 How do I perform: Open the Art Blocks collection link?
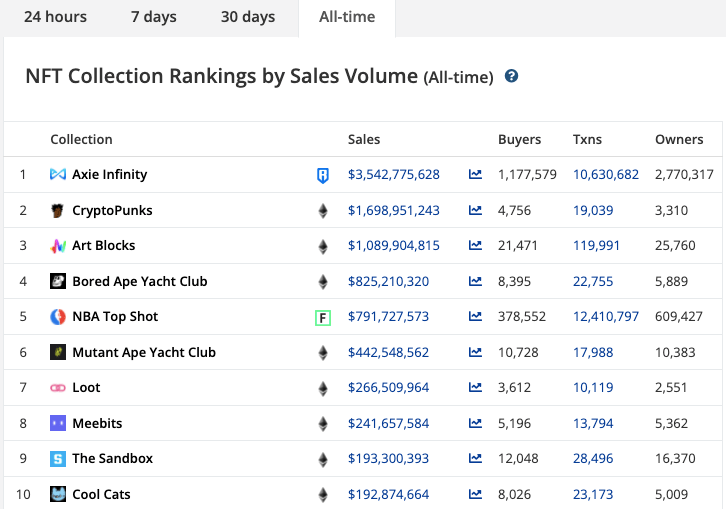click(x=104, y=245)
